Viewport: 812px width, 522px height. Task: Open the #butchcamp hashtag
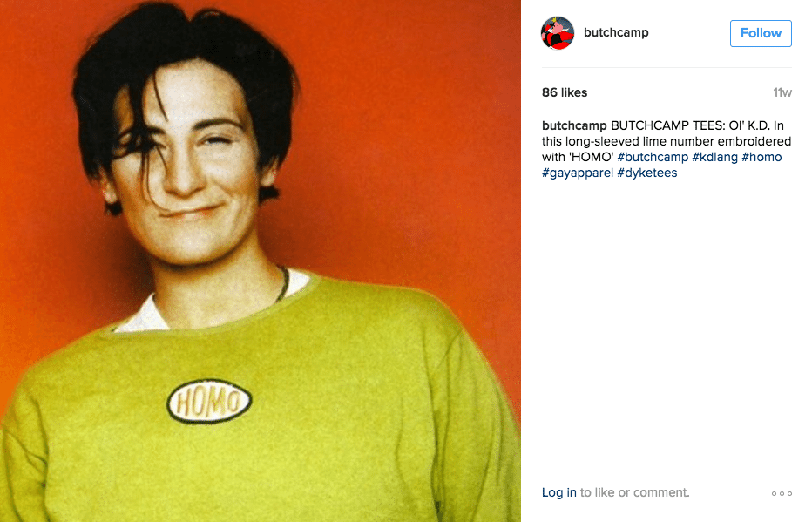coord(653,157)
